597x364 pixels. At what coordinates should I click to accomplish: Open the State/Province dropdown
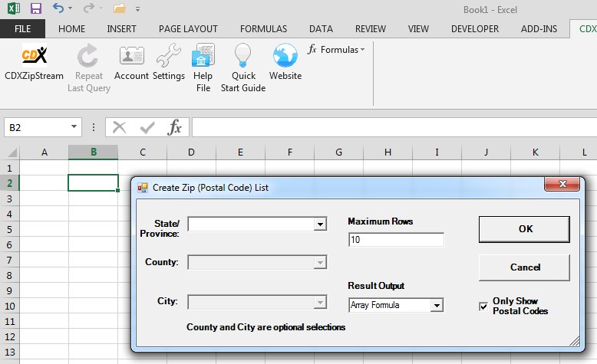(321, 224)
